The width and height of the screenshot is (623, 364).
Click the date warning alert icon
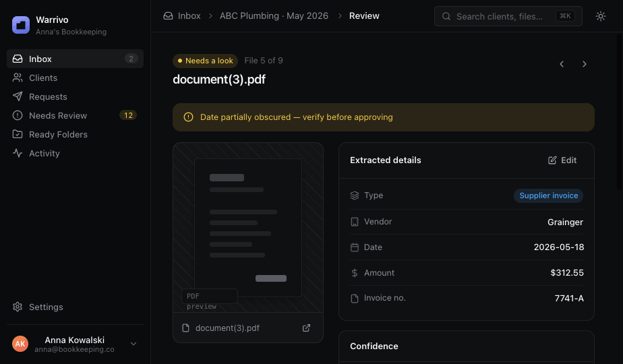(x=188, y=117)
